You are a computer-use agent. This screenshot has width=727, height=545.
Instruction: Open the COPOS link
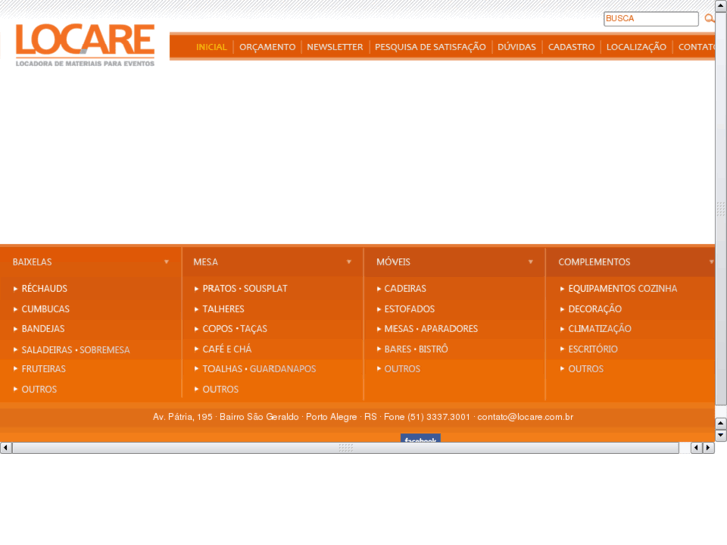(217, 329)
